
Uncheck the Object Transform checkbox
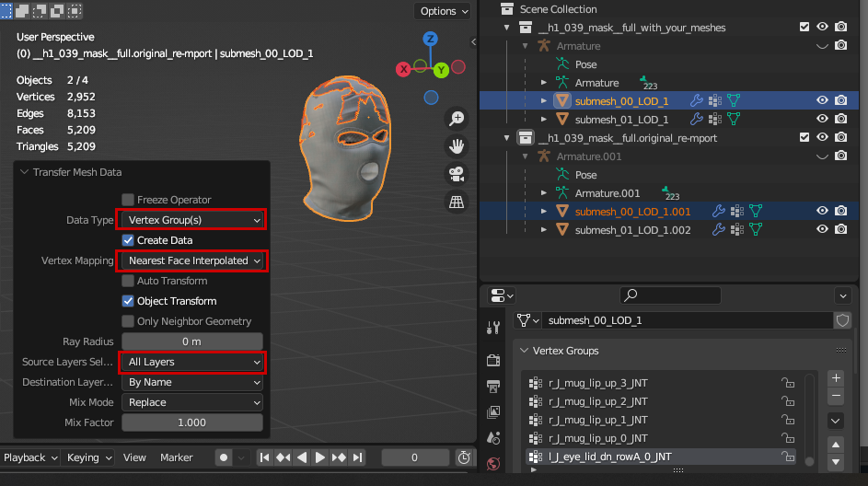click(x=129, y=301)
